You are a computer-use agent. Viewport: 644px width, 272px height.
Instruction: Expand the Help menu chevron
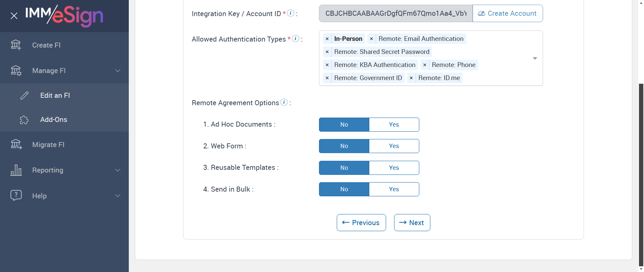point(118,196)
